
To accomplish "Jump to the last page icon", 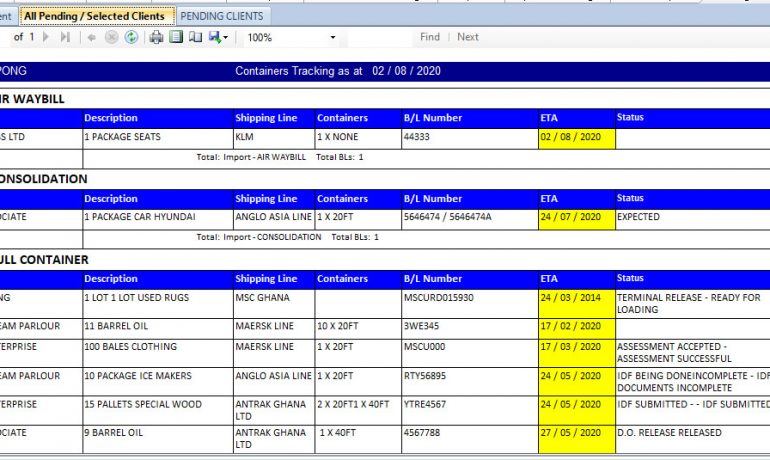I will (x=65, y=37).
